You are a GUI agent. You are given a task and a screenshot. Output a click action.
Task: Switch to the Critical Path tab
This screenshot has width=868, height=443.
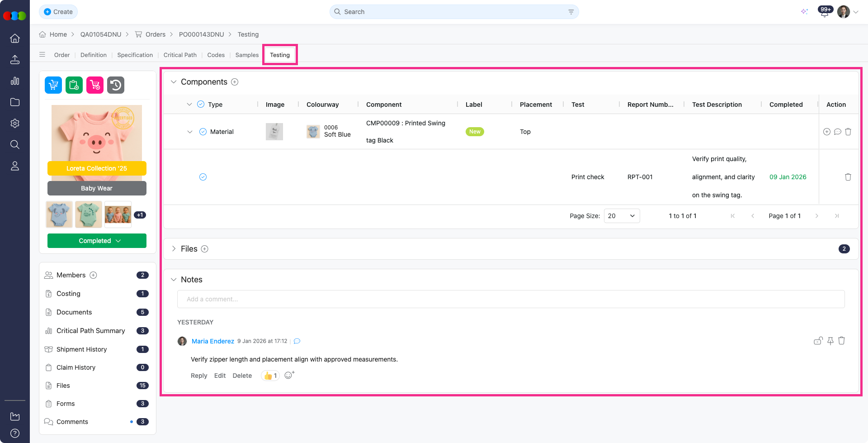pos(180,55)
